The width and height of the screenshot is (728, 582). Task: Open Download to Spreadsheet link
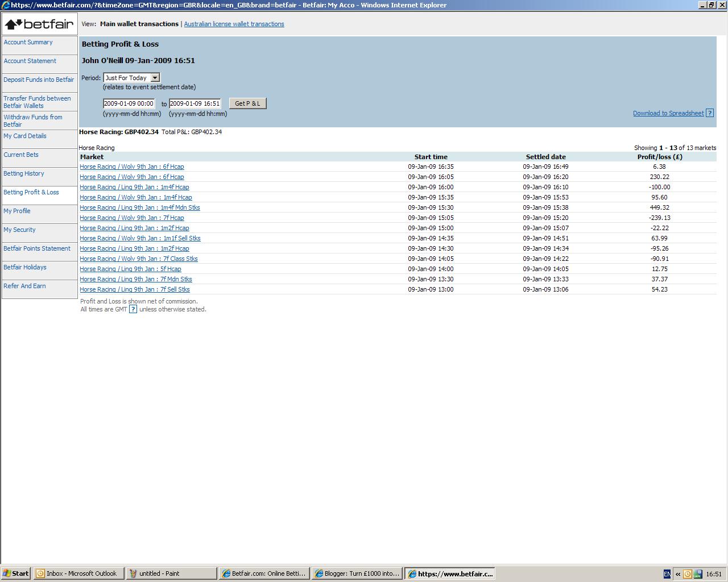click(x=668, y=113)
